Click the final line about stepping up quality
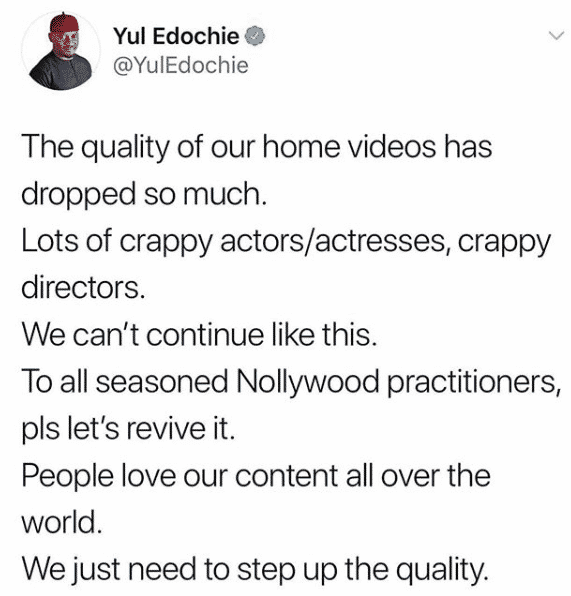 coord(255,570)
